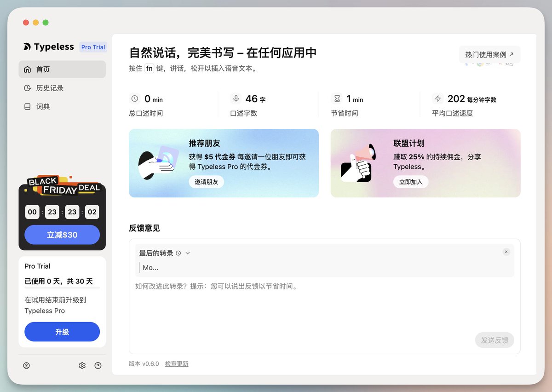This screenshot has width=552, height=392.
Task: Open help via the question mark icon
Action: click(98, 365)
